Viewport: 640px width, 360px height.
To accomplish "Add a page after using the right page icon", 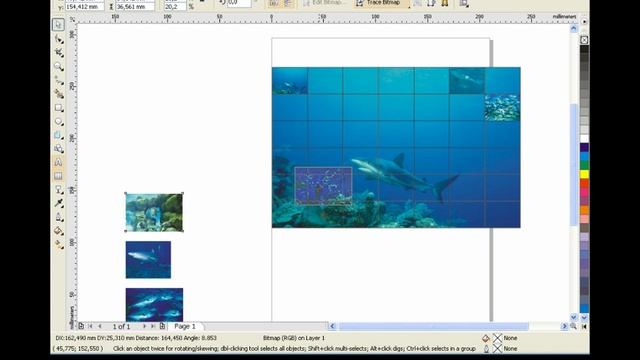I will 162,326.
